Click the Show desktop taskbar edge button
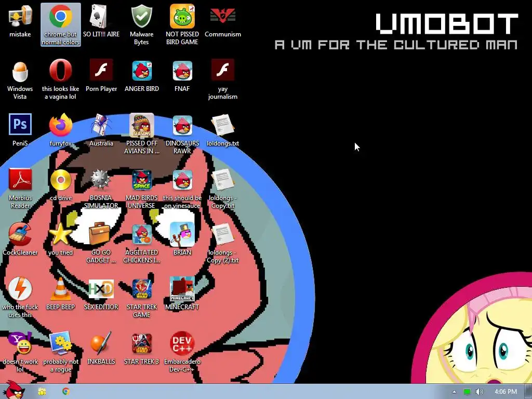The image size is (532, 399). coord(528,392)
